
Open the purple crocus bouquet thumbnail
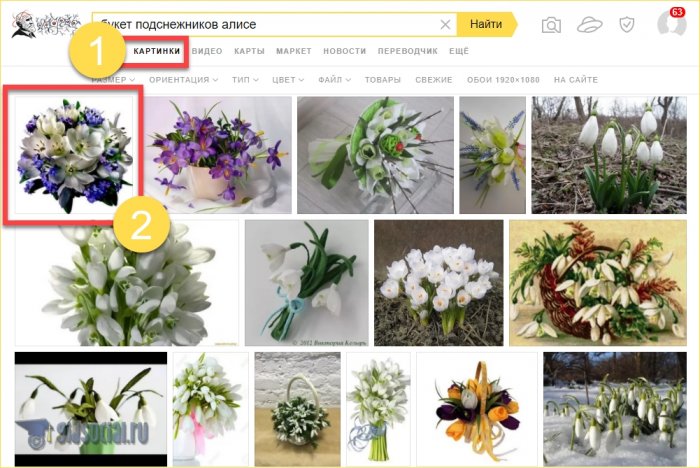pyautogui.click(x=217, y=154)
